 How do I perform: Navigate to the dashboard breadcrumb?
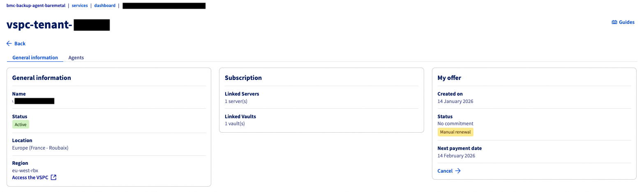point(105,6)
